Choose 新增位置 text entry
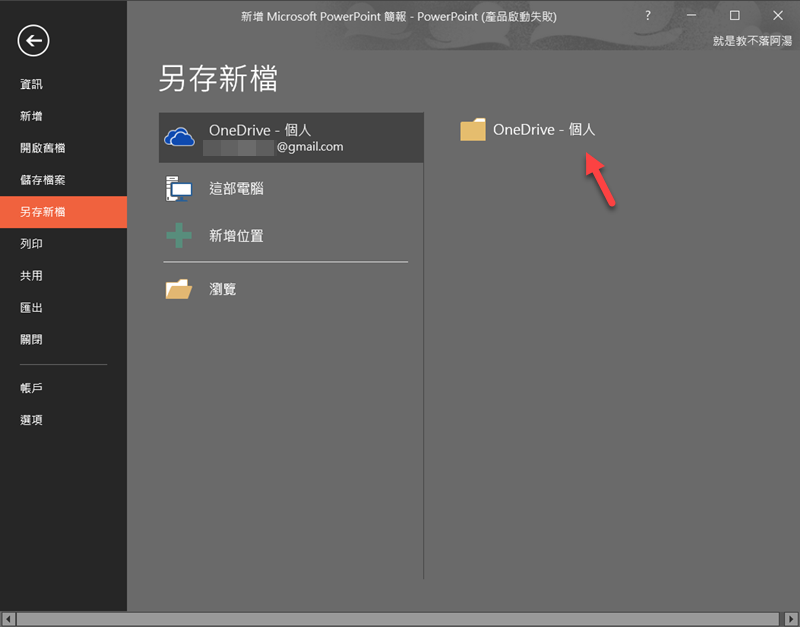800x627 pixels. 236,236
